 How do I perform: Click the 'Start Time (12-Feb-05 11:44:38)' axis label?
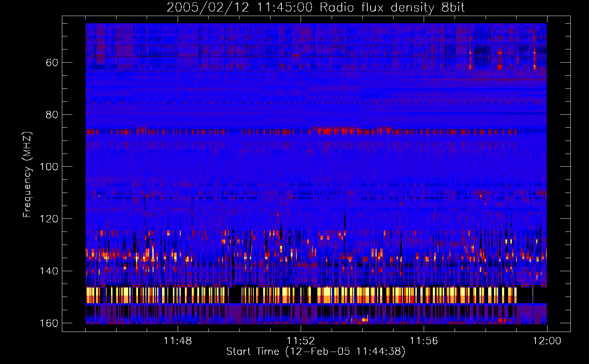click(x=316, y=352)
